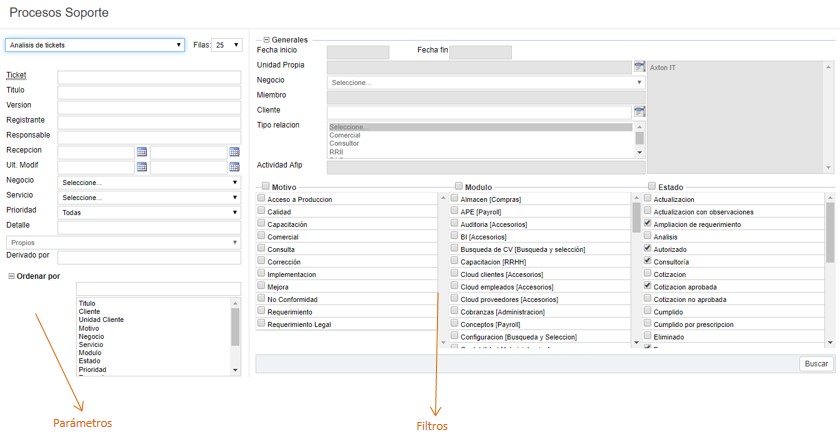The width and height of the screenshot is (840, 441).
Task: Click the Buscar button
Action: (x=816, y=364)
